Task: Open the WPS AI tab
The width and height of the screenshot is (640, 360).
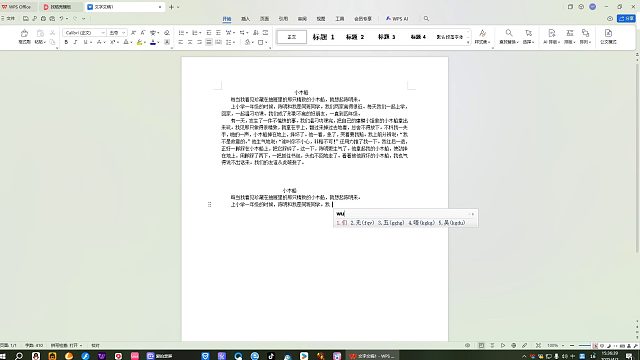Action: pos(397,19)
